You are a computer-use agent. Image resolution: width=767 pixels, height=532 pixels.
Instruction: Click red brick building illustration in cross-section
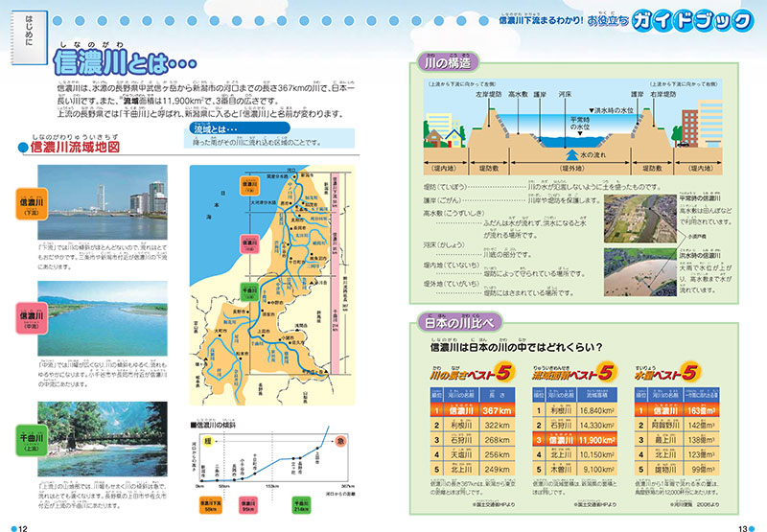tap(689, 128)
